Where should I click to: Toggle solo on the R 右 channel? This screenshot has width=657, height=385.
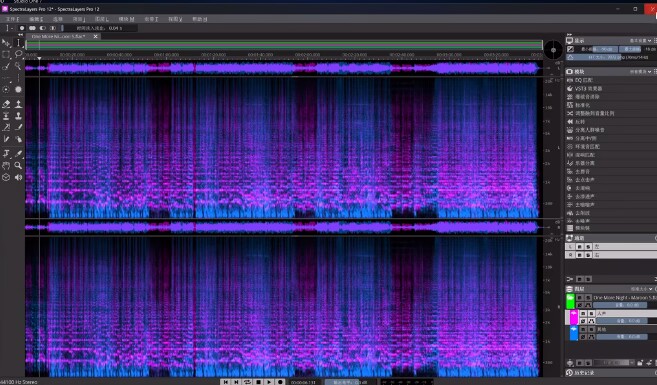click(588, 255)
